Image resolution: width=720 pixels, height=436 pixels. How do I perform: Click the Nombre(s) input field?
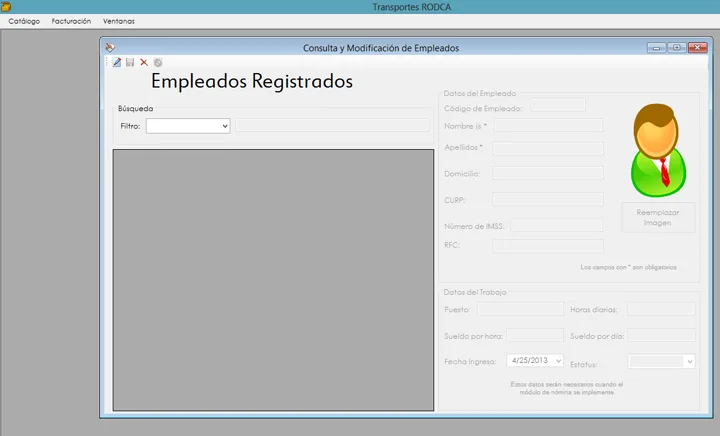coord(548,125)
